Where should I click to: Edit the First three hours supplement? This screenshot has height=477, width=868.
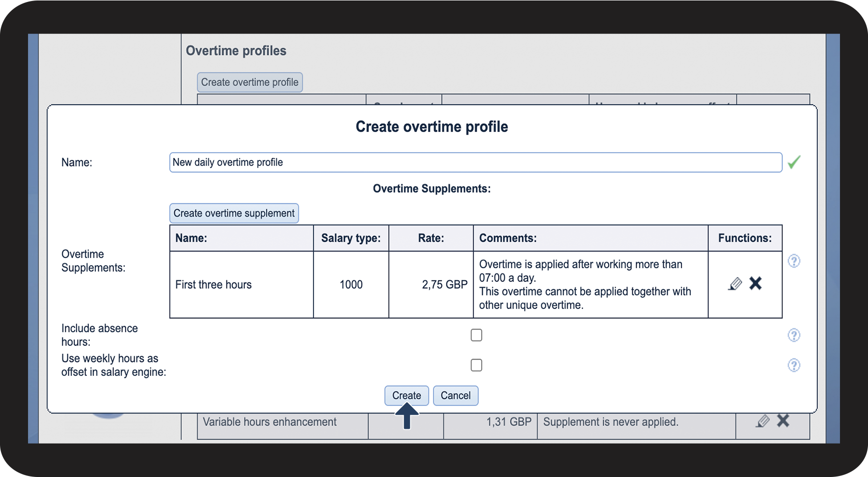pos(735,284)
